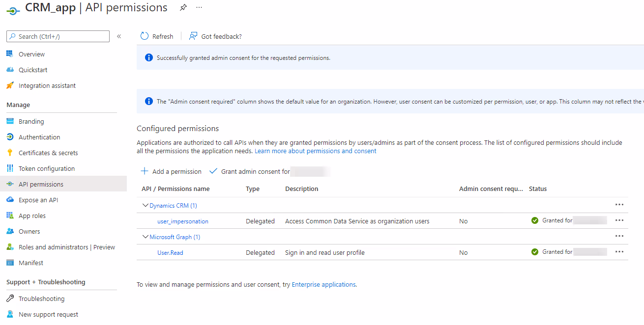This screenshot has width=644, height=325.
Task: Go to Expose an API page
Action: point(38,200)
